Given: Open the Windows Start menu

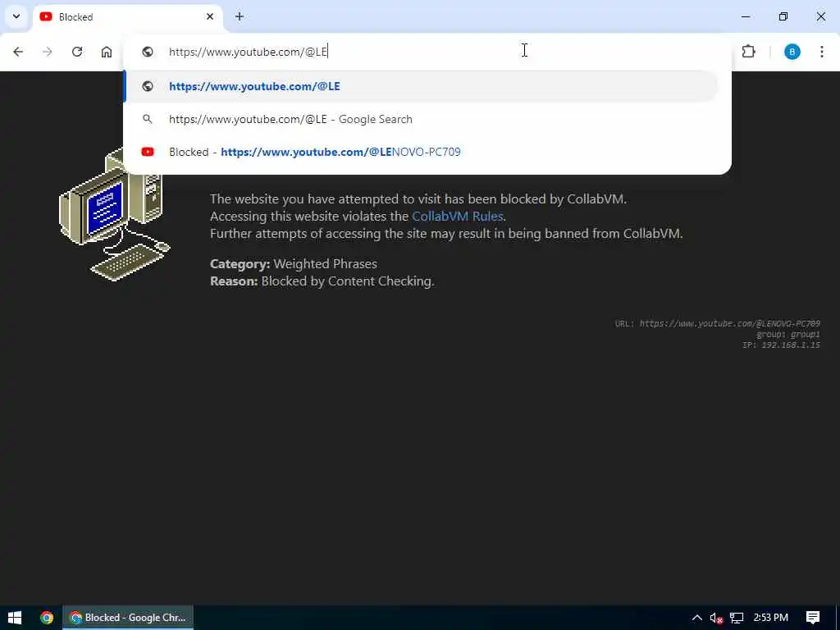Looking at the screenshot, I should tap(15, 618).
